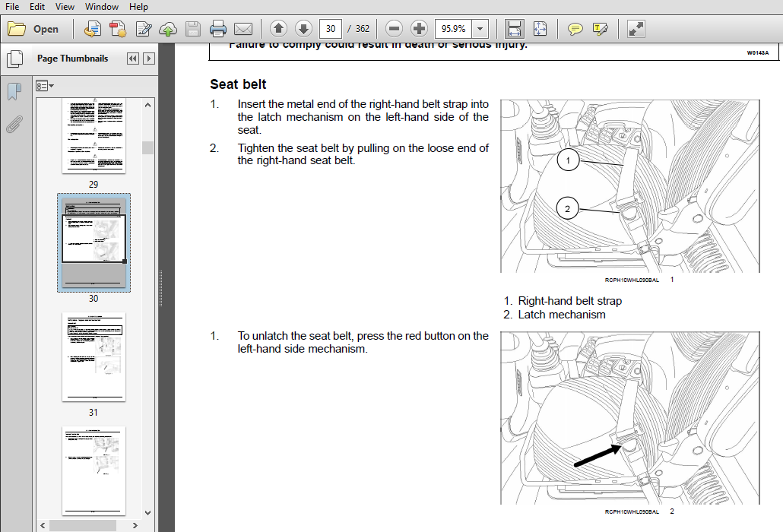Select page 30 thumbnail
Image resolution: width=783 pixels, height=532 pixels.
pos(94,242)
